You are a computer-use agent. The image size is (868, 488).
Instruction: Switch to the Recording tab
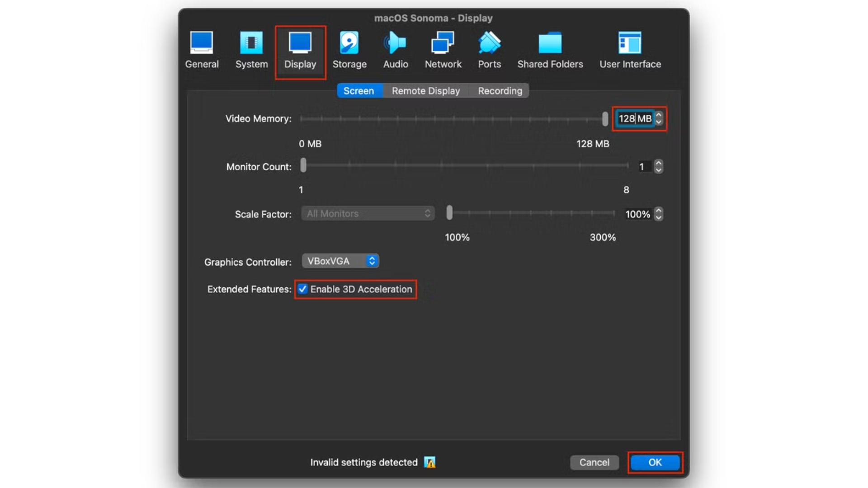500,91
